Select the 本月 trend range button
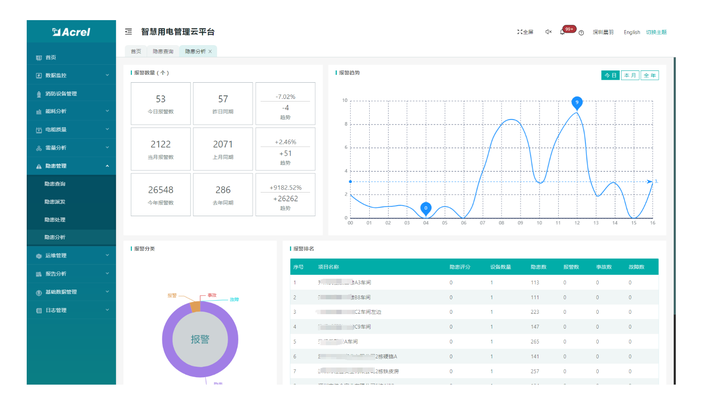720x403 pixels. coord(630,75)
